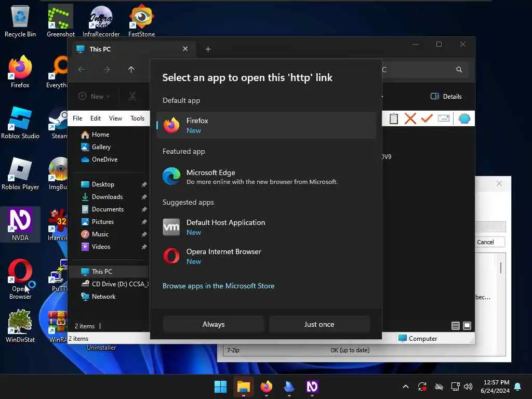Open View menu in Explorer
Screen dimensions: 532x399
point(115,118)
